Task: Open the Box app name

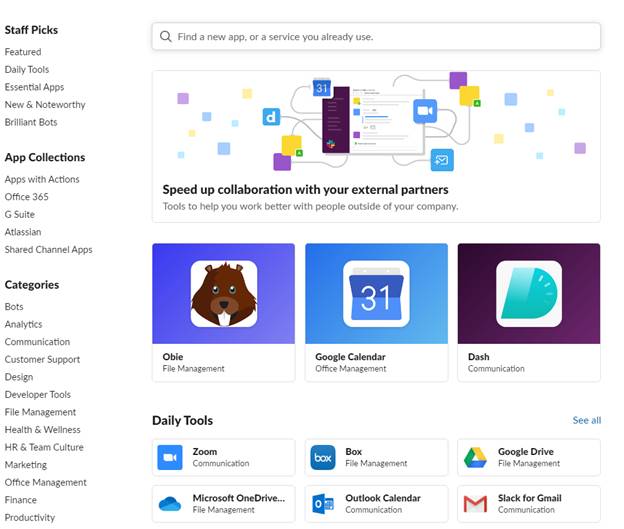Action: tap(353, 451)
